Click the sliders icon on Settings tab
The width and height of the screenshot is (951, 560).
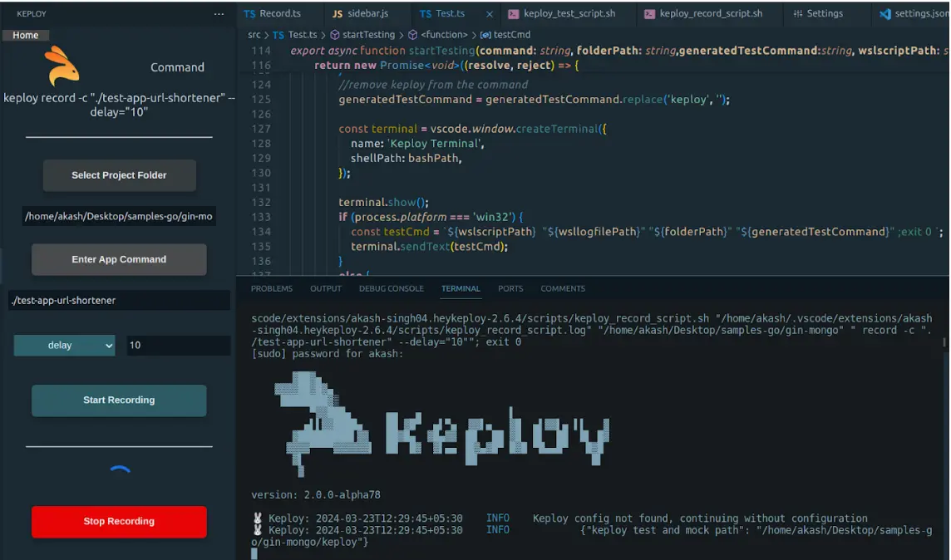point(797,14)
